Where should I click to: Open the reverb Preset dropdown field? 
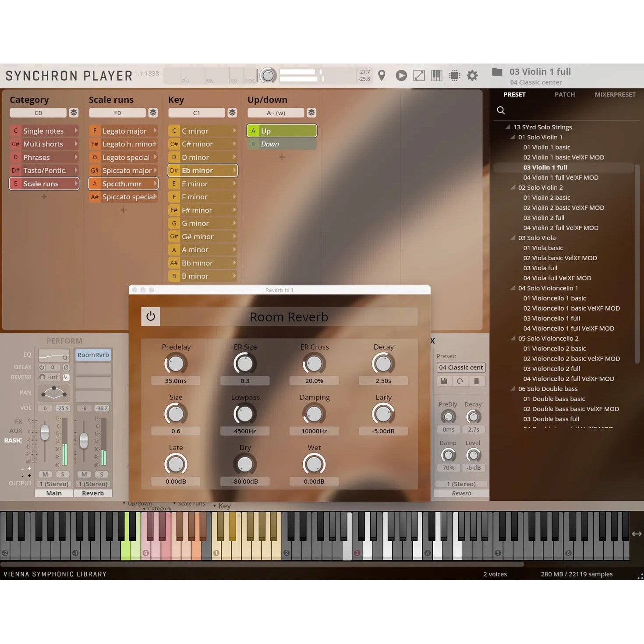coord(461,368)
